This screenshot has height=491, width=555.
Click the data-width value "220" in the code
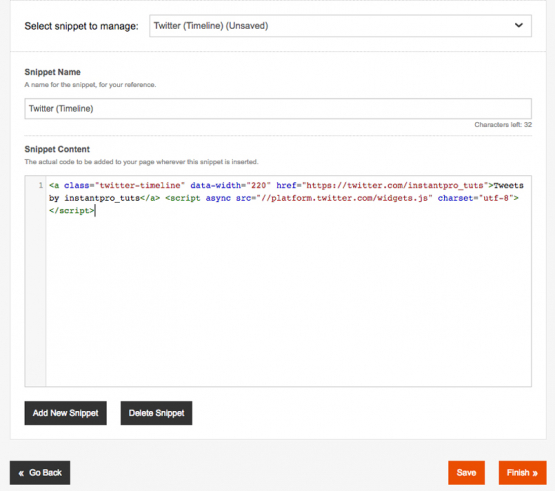[258, 185]
